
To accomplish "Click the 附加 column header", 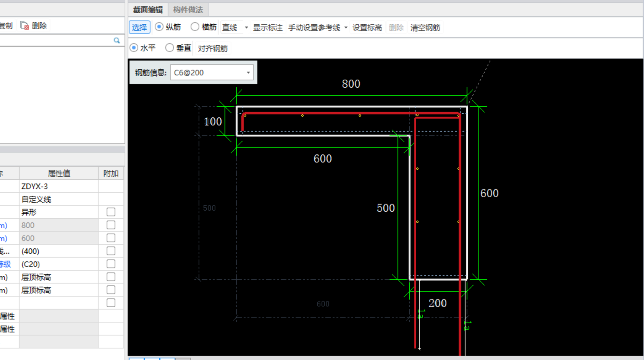I will (x=111, y=173).
